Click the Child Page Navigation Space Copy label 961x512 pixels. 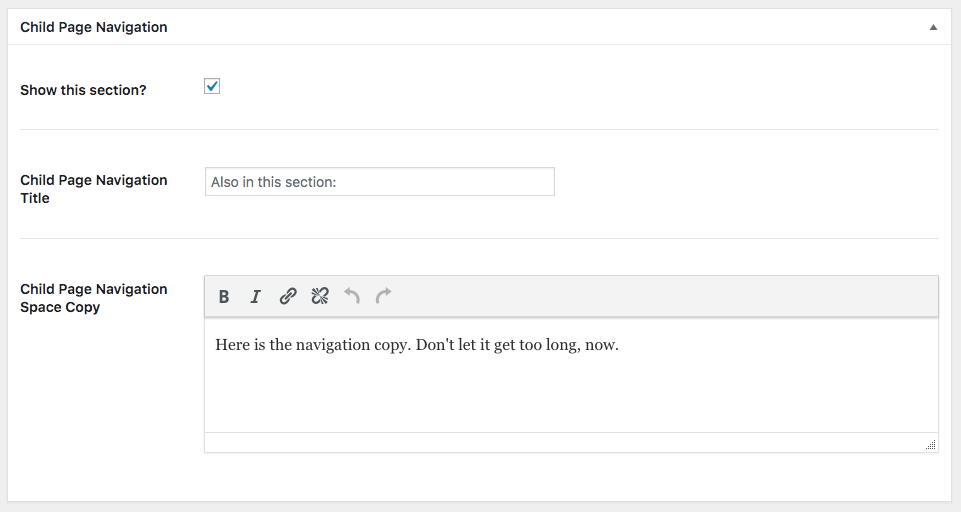94,298
